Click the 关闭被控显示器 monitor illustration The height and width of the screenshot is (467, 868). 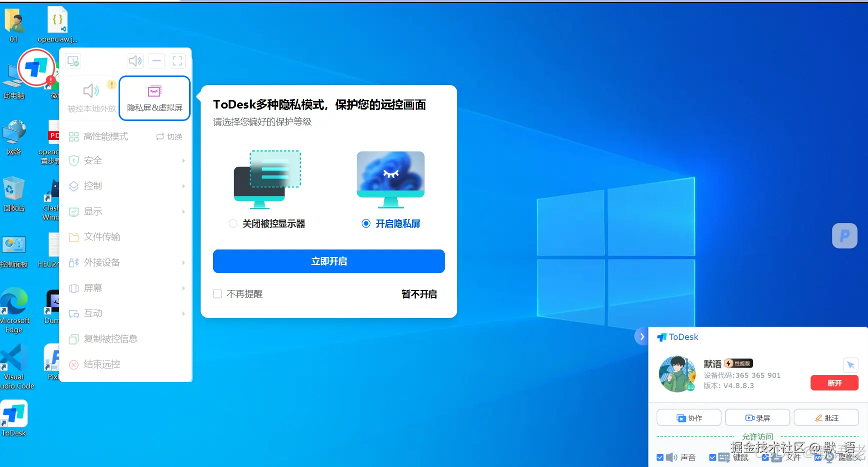267,179
